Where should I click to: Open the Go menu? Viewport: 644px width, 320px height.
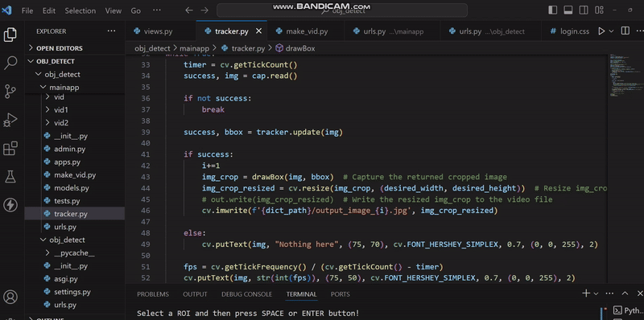click(135, 10)
